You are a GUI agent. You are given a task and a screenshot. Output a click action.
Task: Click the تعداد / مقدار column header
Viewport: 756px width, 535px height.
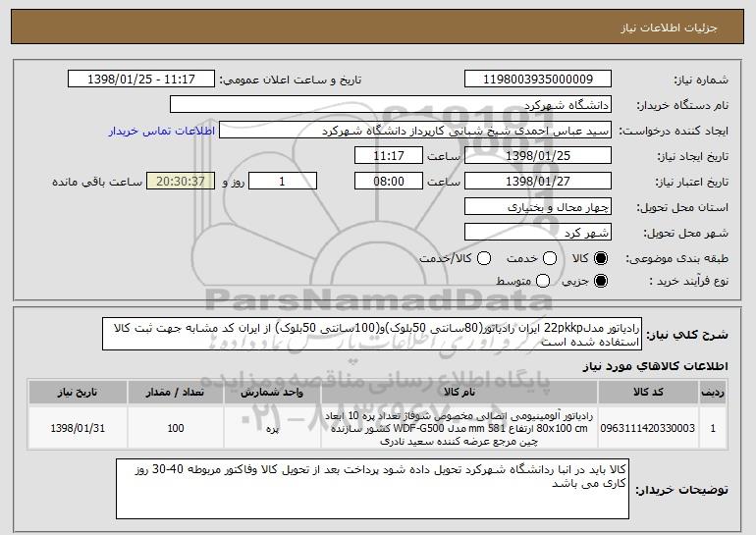[176, 393]
